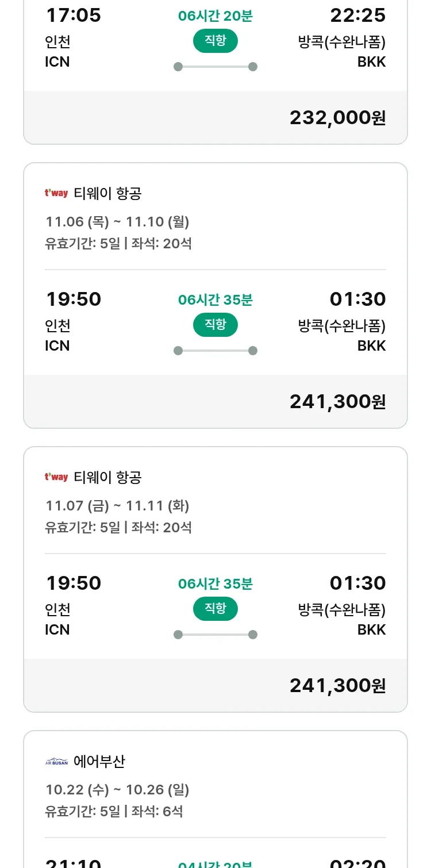Screen dimensions: 431x868
Task: Click t'way logo on the 11.06 flight card
Action: pos(56,194)
